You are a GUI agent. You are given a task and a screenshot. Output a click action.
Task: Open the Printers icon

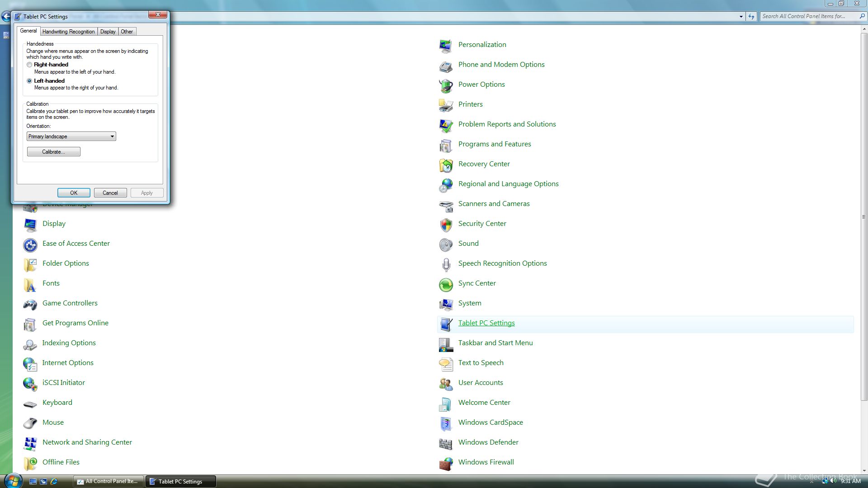tap(446, 105)
